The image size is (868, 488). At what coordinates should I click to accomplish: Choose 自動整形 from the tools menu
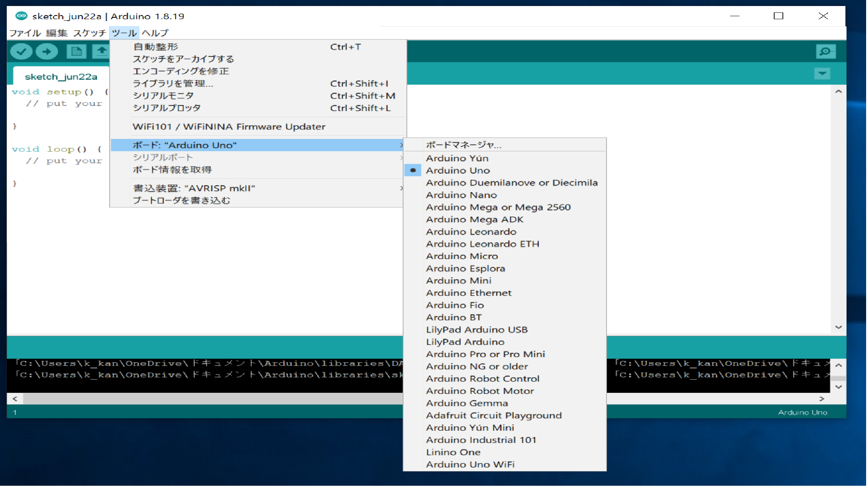258,47
